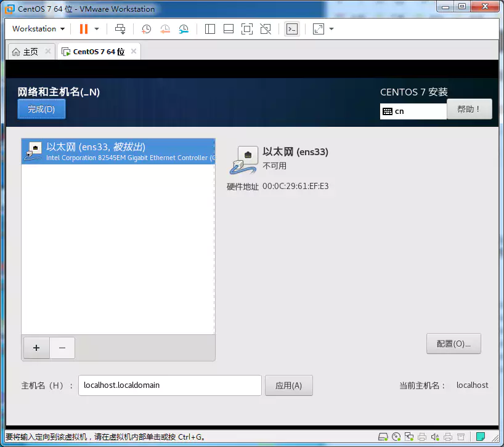Click the 完成 button to finish network setup

tap(41, 108)
